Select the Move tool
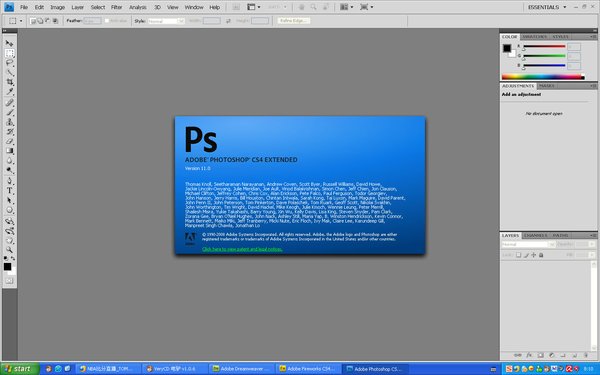The image size is (600, 375). (10, 43)
